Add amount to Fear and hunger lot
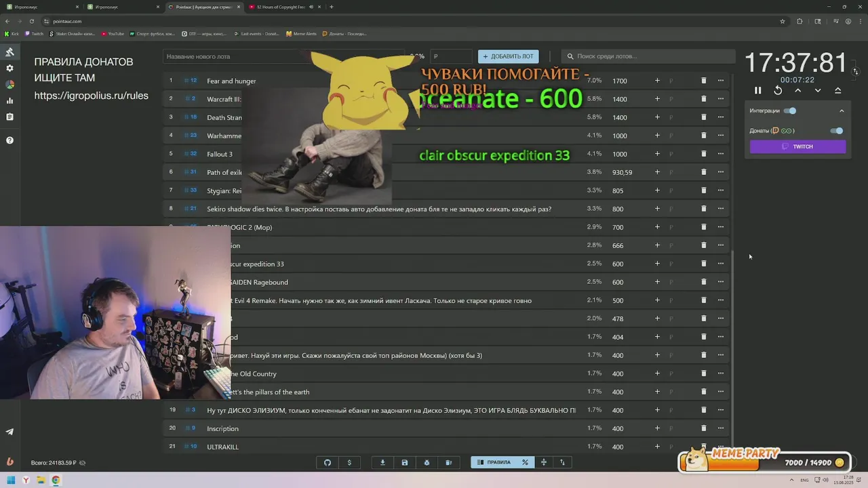Image resolution: width=868 pixels, height=488 pixels. (657, 81)
